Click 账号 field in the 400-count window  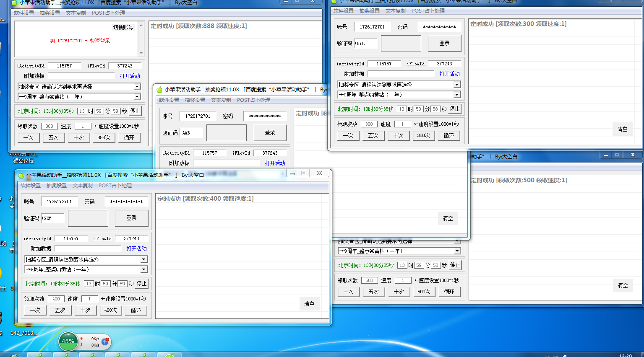click(59, 202)
